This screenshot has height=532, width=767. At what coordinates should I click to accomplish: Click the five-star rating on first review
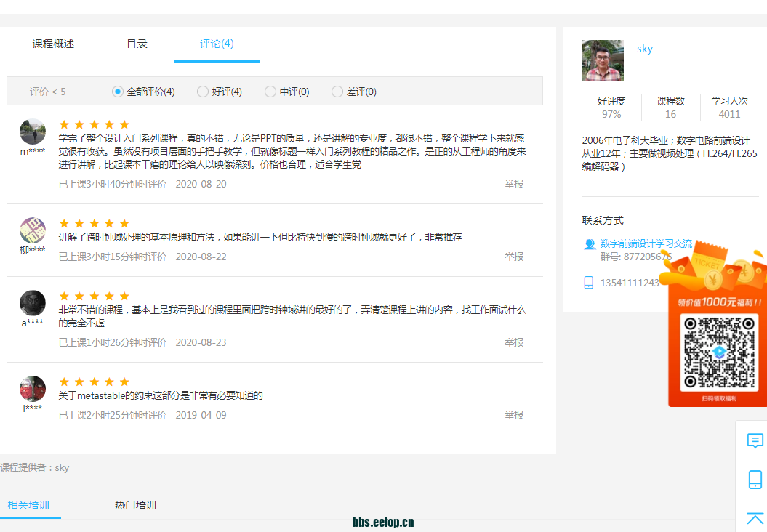click(x=94, y=124)
